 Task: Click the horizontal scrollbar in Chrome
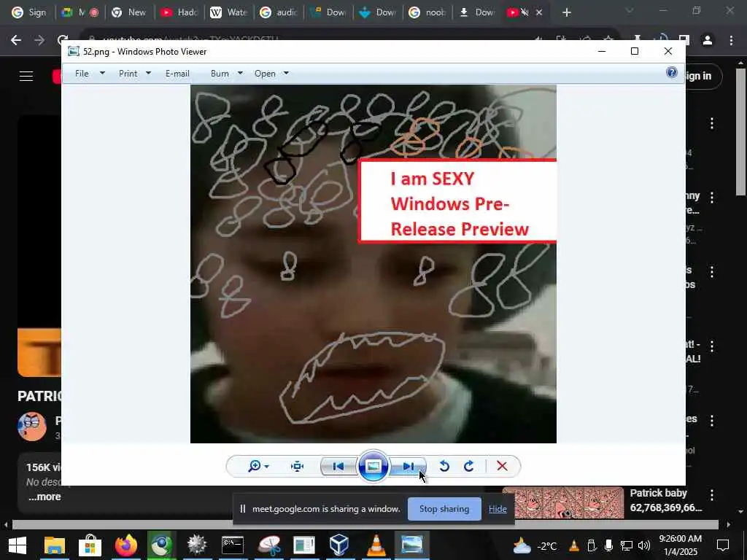coord(365,525)
